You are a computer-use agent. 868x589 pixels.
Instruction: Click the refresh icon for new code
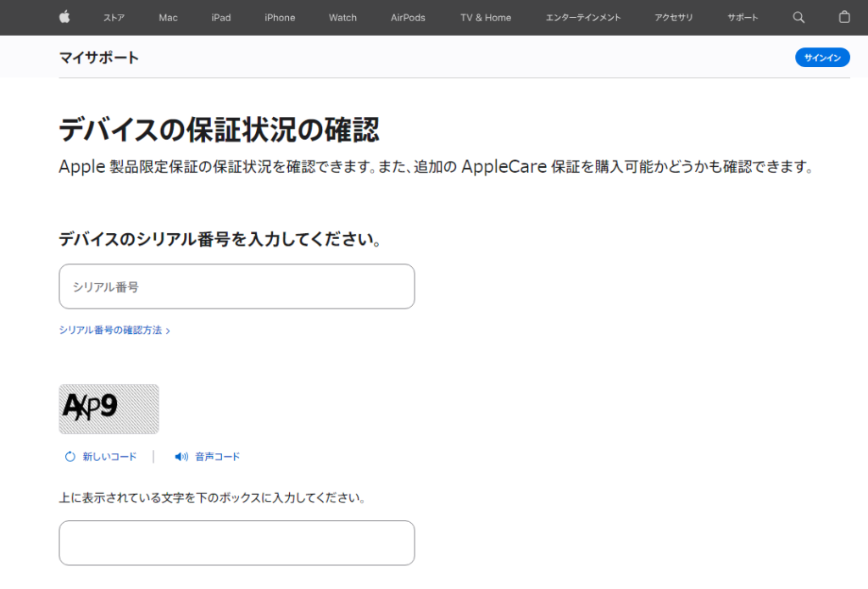70,457
